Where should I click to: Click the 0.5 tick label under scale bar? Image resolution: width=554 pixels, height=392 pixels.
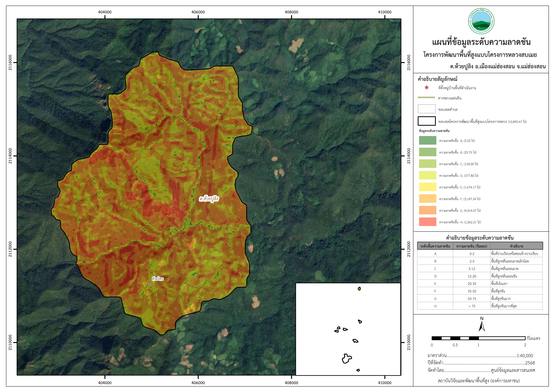pyautogui.click(x=455, y=345)
